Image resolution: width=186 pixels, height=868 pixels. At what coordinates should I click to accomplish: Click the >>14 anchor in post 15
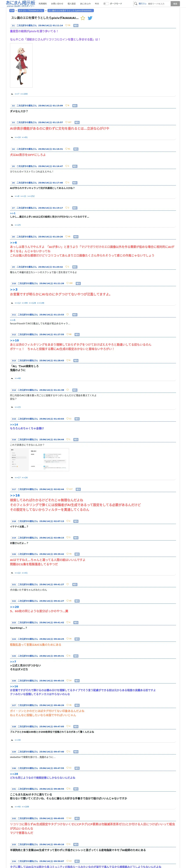(x=14, y=425)
